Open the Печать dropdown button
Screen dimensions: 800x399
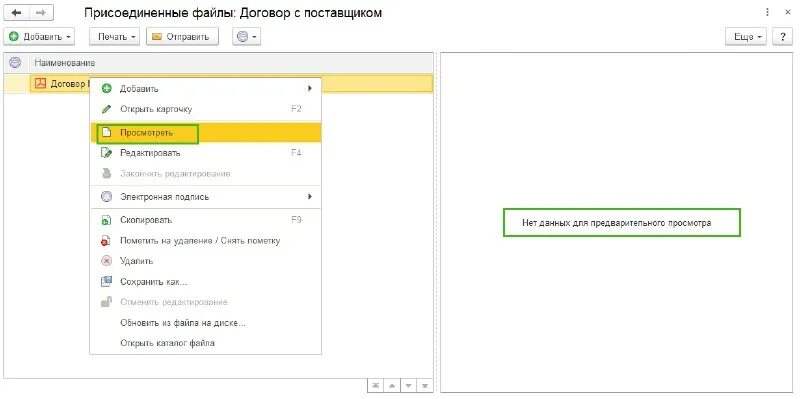(114, 37)
